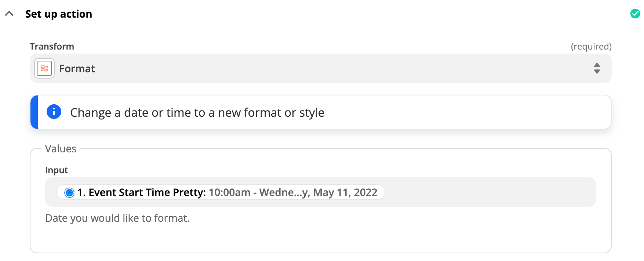Click the Set up action heading

(59, 14)
